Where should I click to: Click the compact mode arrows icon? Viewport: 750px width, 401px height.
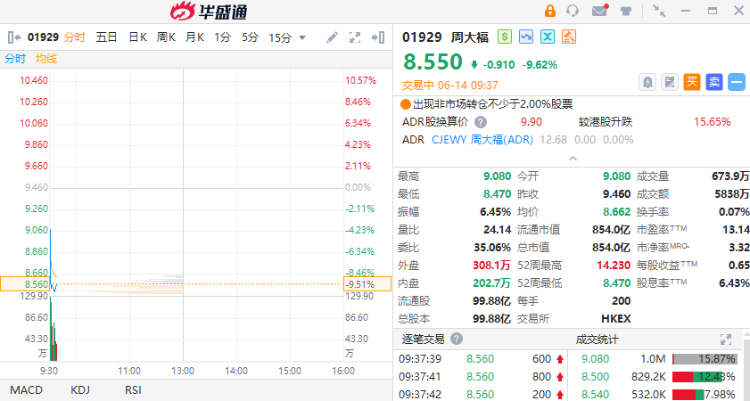pyautogui.click(x=659, y=11)
